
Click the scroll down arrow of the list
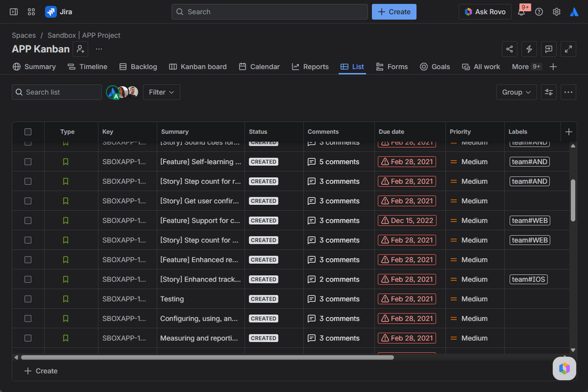573,350
